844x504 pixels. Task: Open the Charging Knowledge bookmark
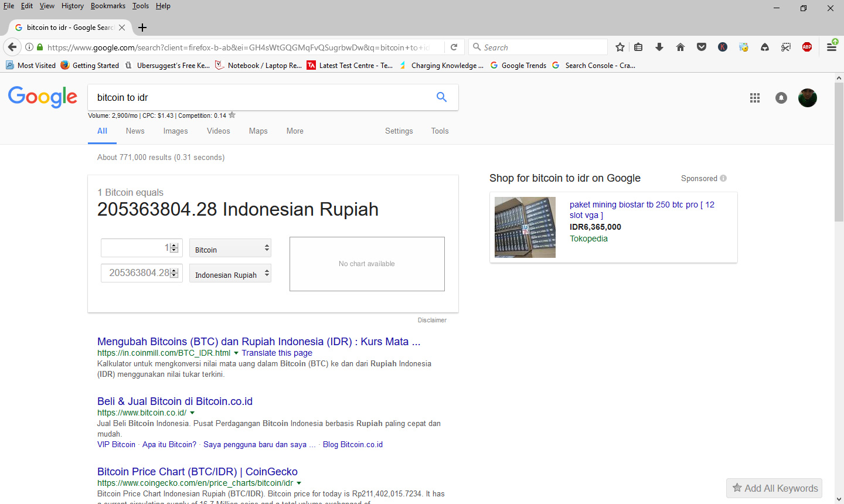[x=441, y=65]
